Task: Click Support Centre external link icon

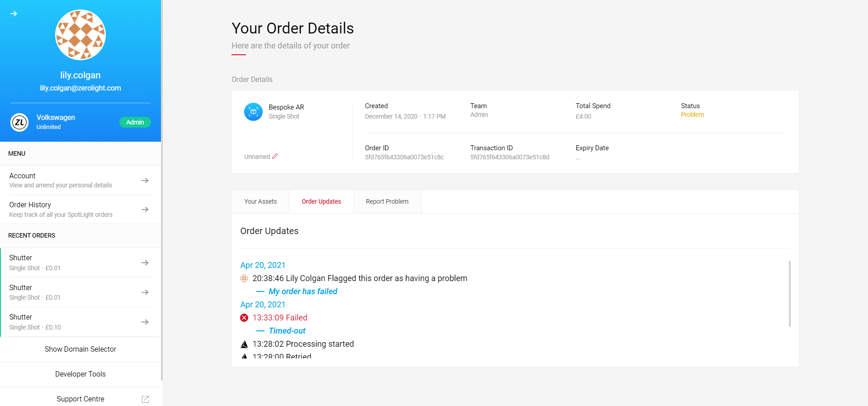Action: click(x=145, y=399)
